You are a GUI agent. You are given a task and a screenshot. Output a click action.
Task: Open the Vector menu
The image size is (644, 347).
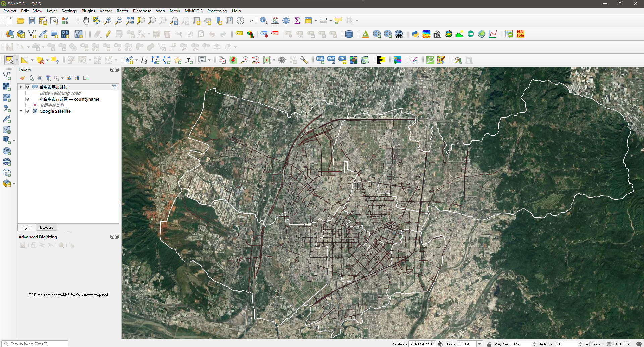(x=106, y=11)
